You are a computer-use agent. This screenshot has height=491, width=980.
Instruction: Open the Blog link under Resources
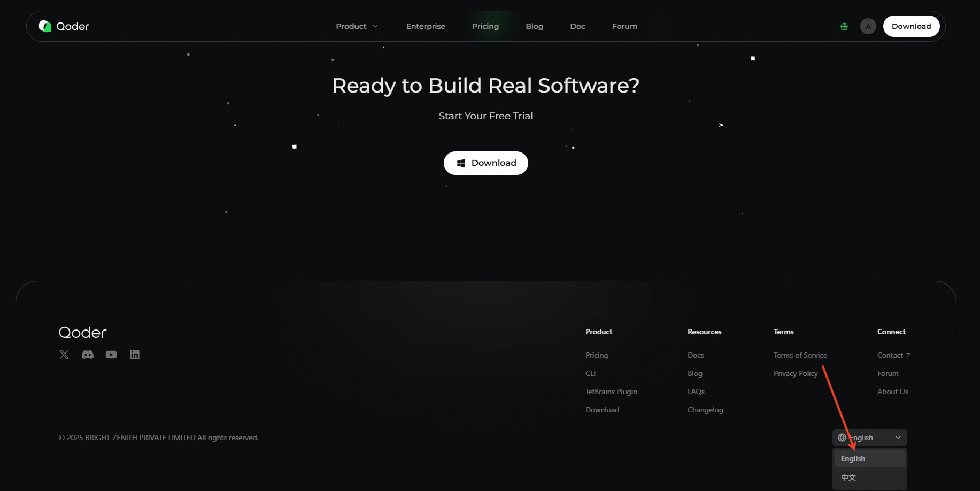[695, 373]
